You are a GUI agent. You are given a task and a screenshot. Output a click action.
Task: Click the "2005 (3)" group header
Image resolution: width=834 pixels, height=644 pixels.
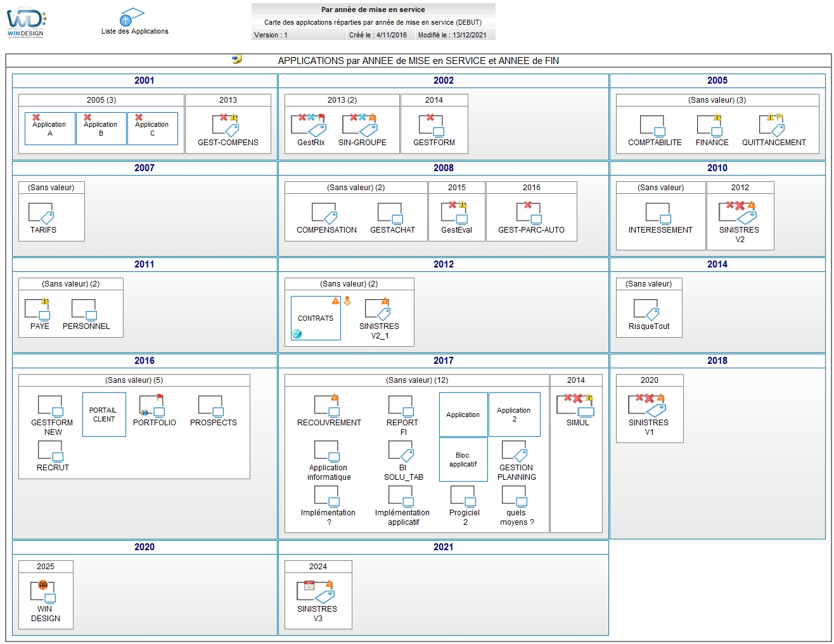pos(101,100)
